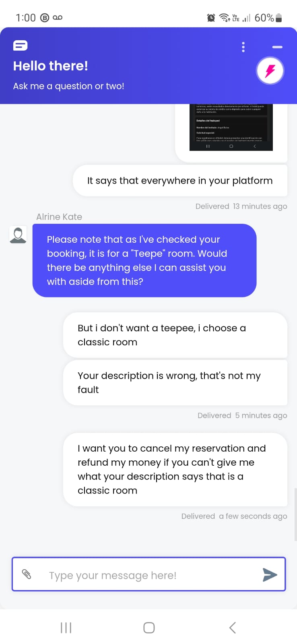Minimize the chat window with the dash icon
This screenshot has width=297, height=644.
click(x=277, y=47)
